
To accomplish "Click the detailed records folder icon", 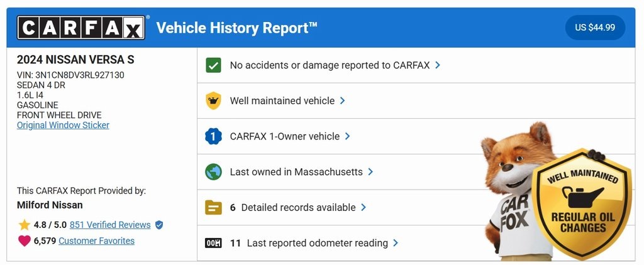I will [x=213, y=208].
